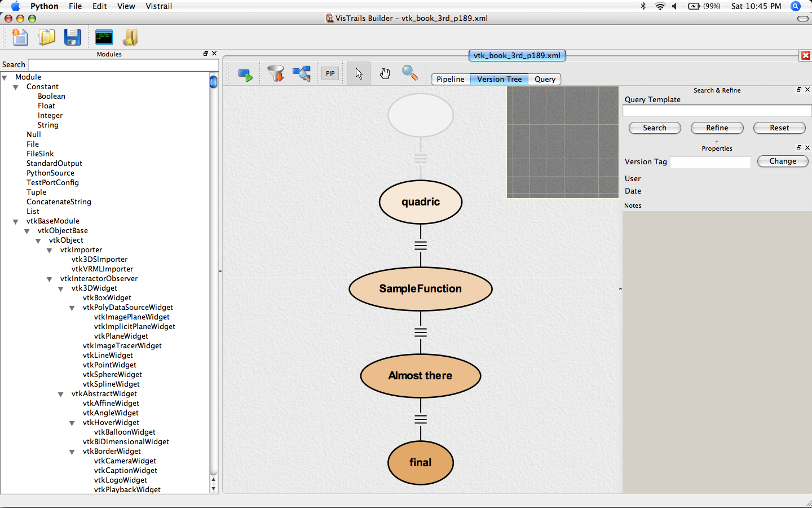Click the Open folder toolbar icon
This screenshot has width=812, height=508.
coord(47,37)
